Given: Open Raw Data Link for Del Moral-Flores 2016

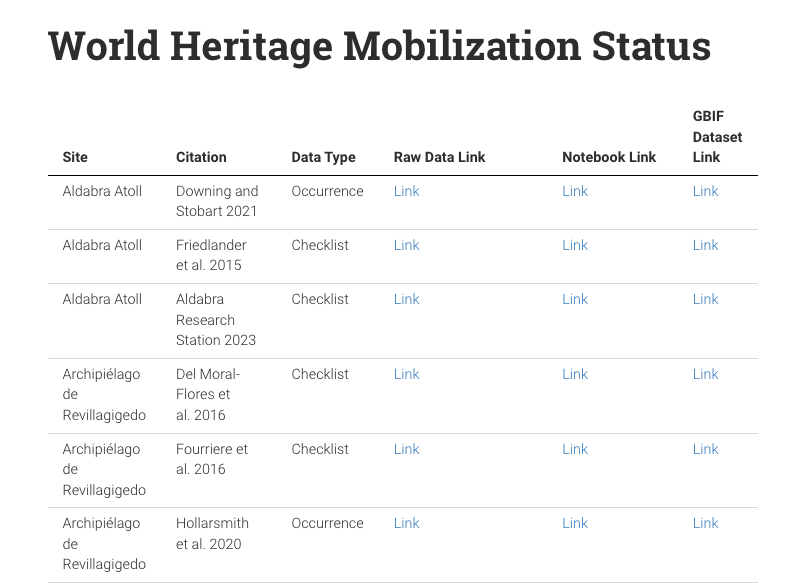Looking at the screenshot, I should 406,374.
